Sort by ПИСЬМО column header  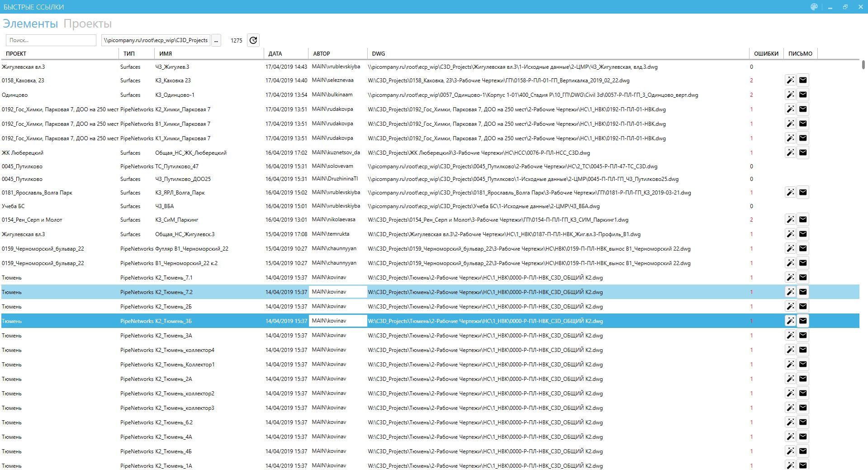(x=800, y=53)
